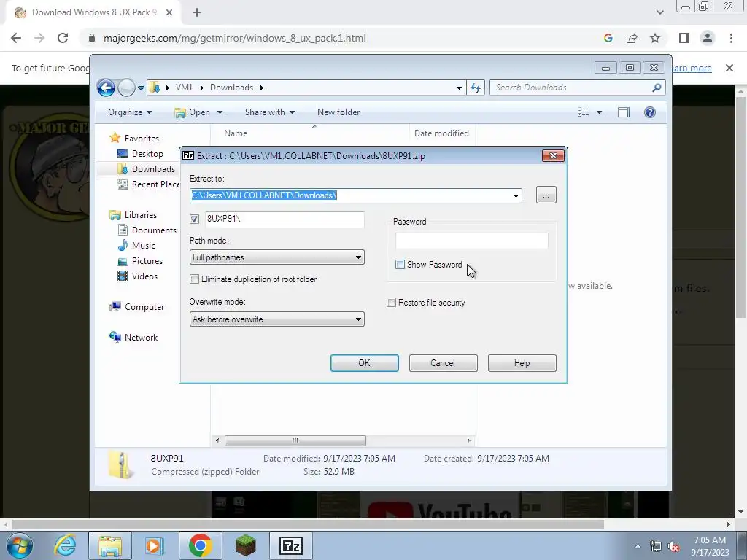Click the Password input field
This screenshot has height=560, width=747.
click(x=472, y=241)
